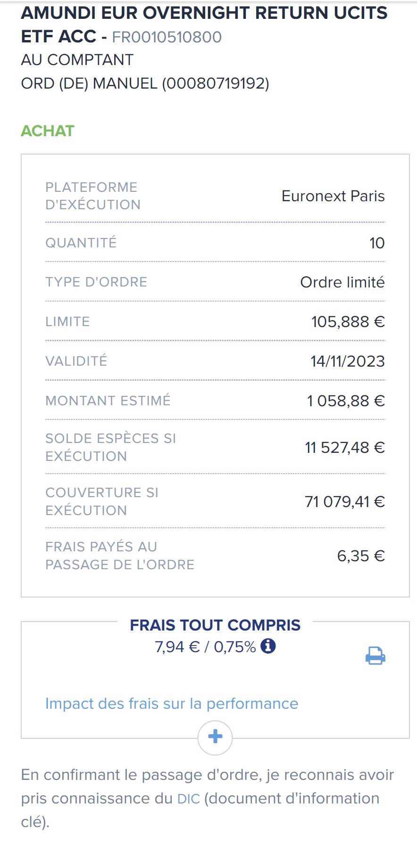Open the DIC document link

[189, 799]
